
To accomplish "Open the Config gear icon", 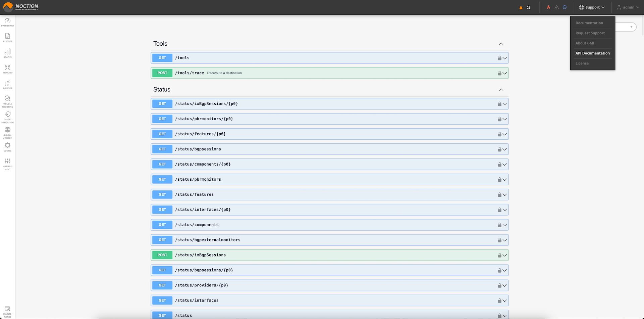I will pyautogui.click(x=7, y=147).
